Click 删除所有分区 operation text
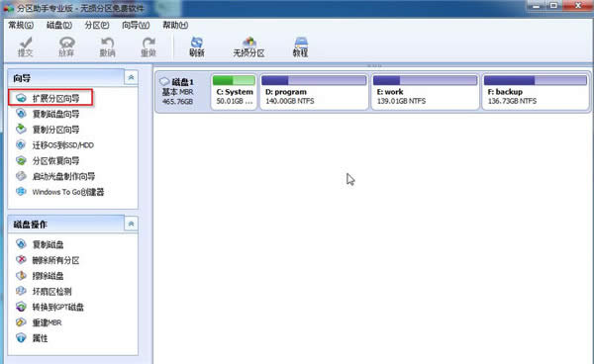 pos(55,260)
